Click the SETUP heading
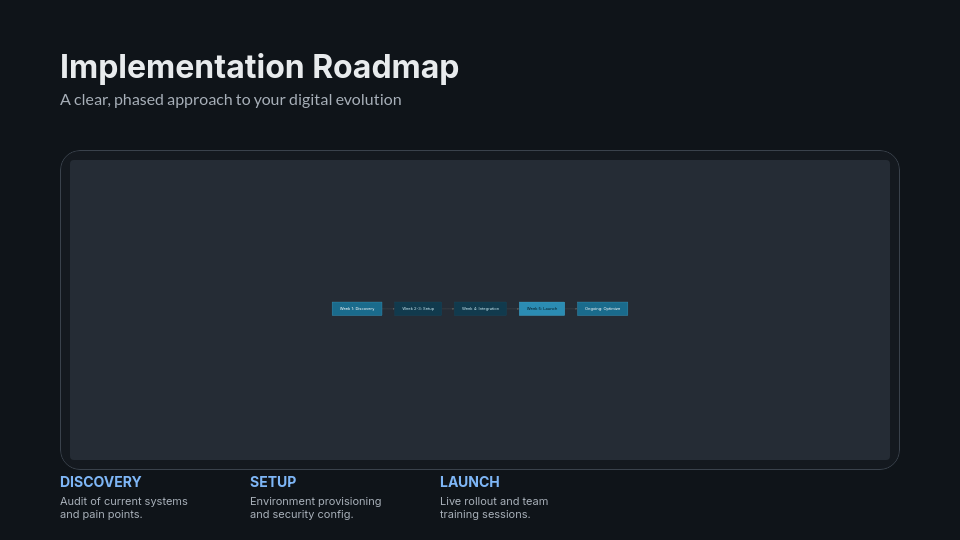 (x=273, y=482)
